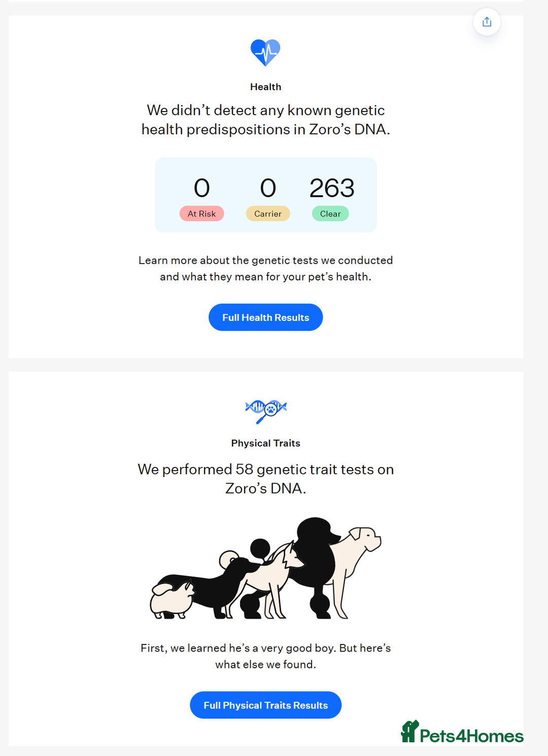Image resolution: width=548 pixels, height=756 pixels.
Task: Click the Pets4Homes logo
Action: tap(462, 733)
